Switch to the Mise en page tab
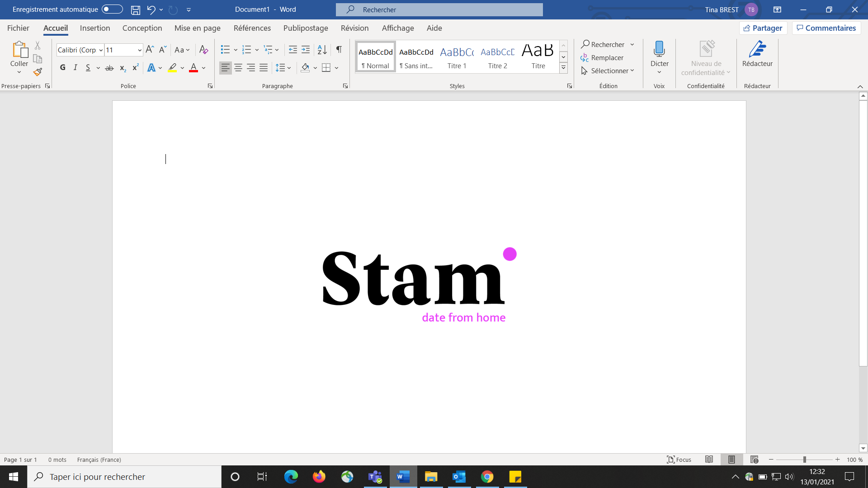The image size is (868, 488). pos(198,28)
